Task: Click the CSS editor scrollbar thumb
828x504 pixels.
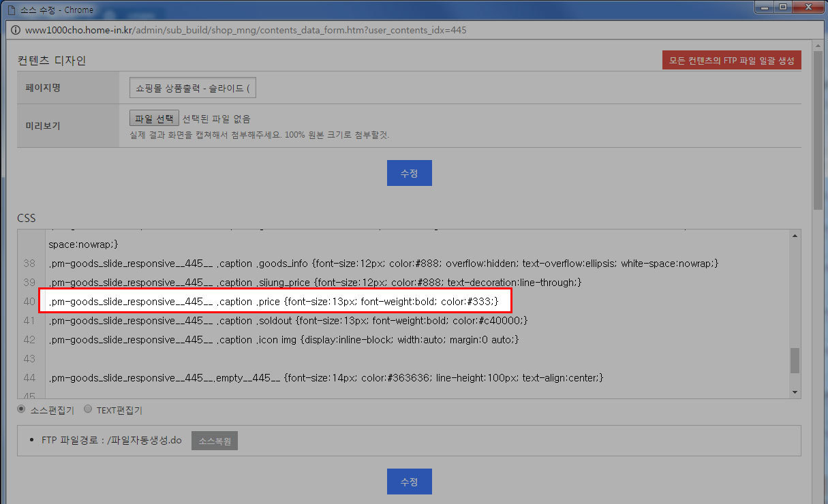Action: click(795, 360)
